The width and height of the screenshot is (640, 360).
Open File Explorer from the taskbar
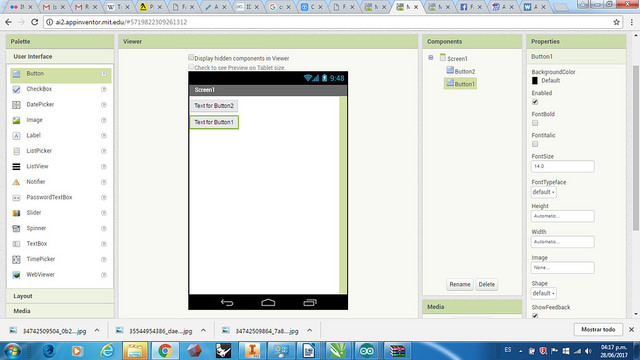(x=135, y=351)
